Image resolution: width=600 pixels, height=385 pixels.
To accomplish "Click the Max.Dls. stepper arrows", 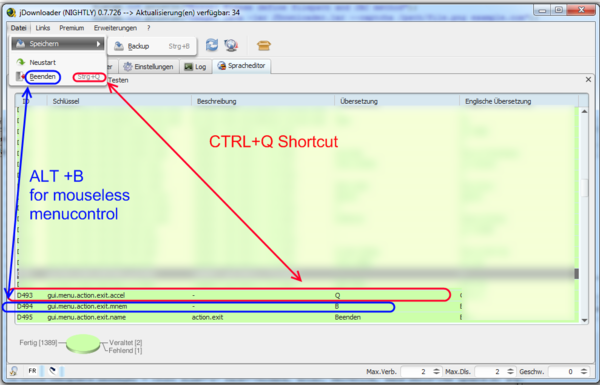I will click(x=510, y=371).
